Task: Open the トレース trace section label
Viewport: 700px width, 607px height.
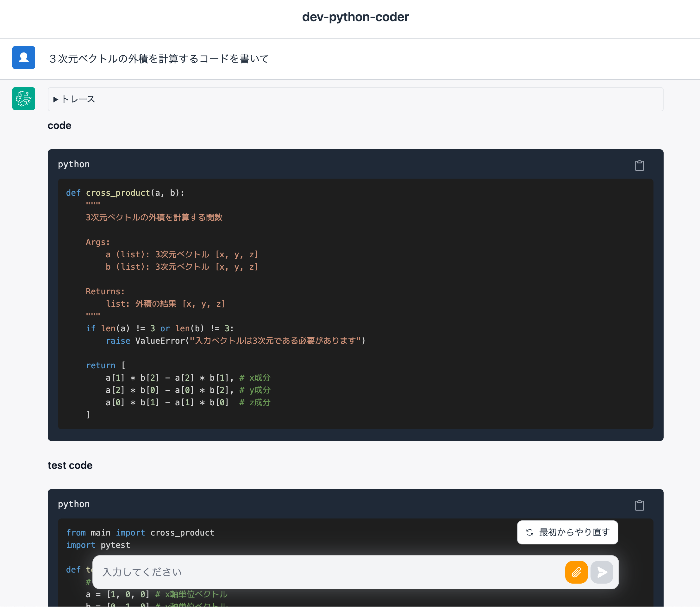Action: (78, 99)
